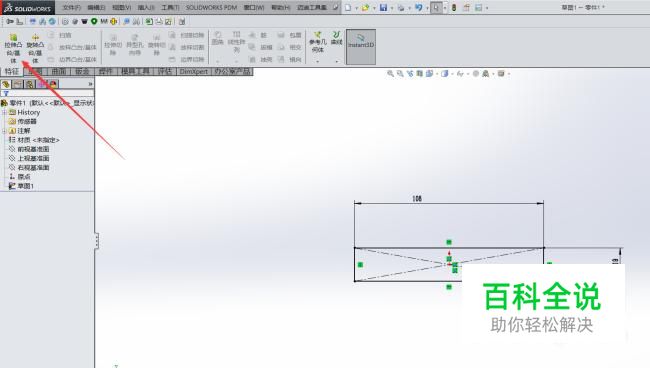The height and width of the screenshot is (368, 650).
Task: Click the New document icon
Action: (348, 7)
